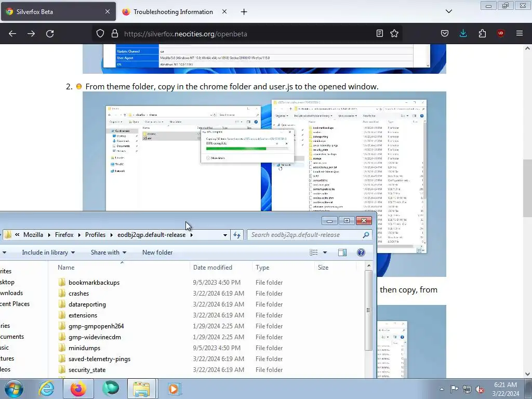Open Share with menu
The height and width of the screenshot is (399, 532).
coord(109,252)
